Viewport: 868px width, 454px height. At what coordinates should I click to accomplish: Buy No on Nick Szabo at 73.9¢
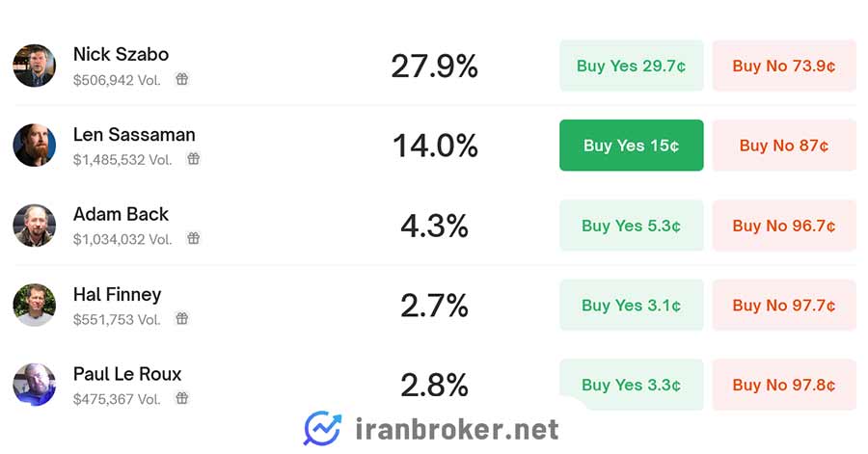coord(784,66)
